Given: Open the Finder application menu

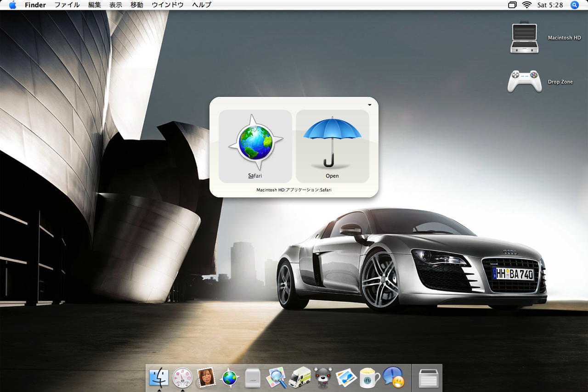Looking at the screenshot, I should pyautogui.click(x=35, y=5).
